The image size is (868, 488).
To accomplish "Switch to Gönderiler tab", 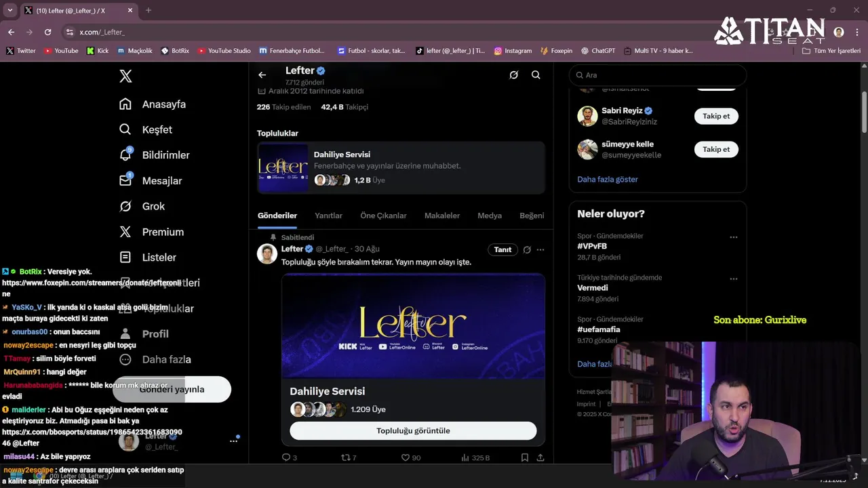I will coord(277,216).
